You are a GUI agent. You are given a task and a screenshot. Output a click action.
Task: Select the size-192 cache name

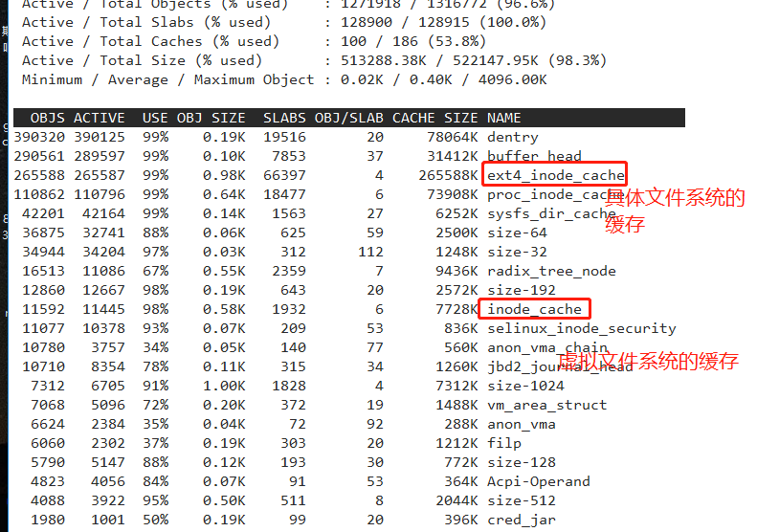pyautogui.click(x=522, y=290)
